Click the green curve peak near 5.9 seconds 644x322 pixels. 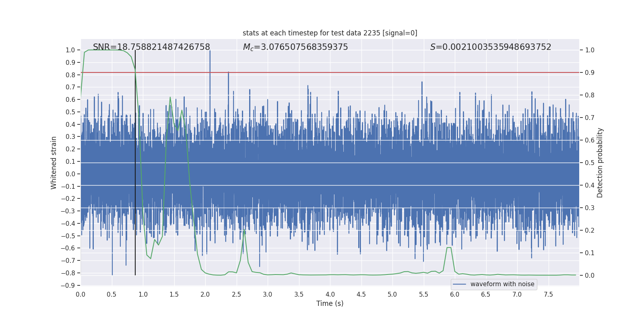pos(449,248)
